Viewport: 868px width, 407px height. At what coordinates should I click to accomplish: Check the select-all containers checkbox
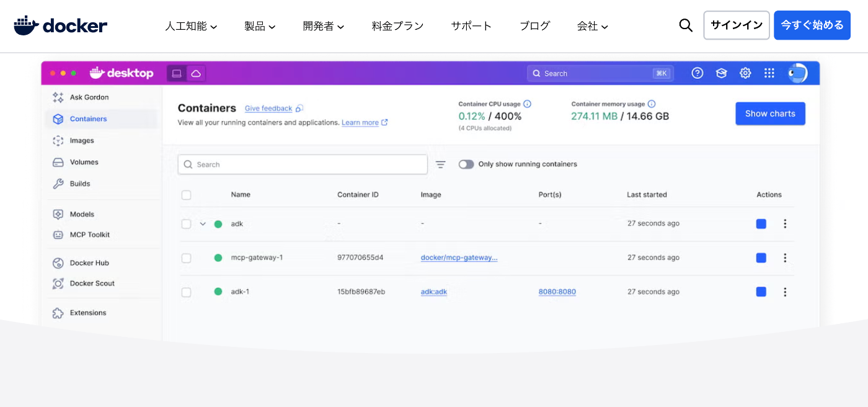186,195
